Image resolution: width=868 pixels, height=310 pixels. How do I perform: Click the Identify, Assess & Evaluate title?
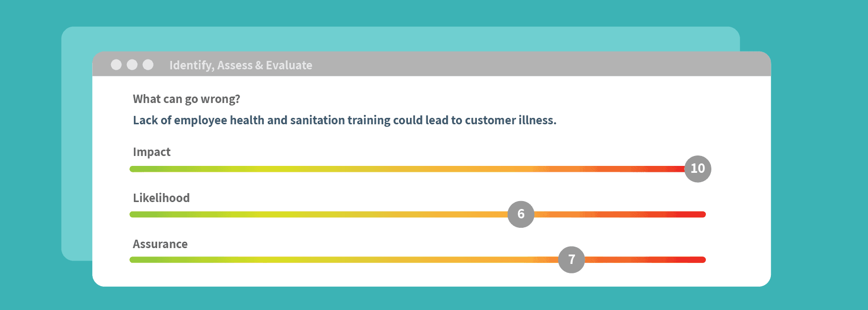pyautogui.click(x=241, y=65)
